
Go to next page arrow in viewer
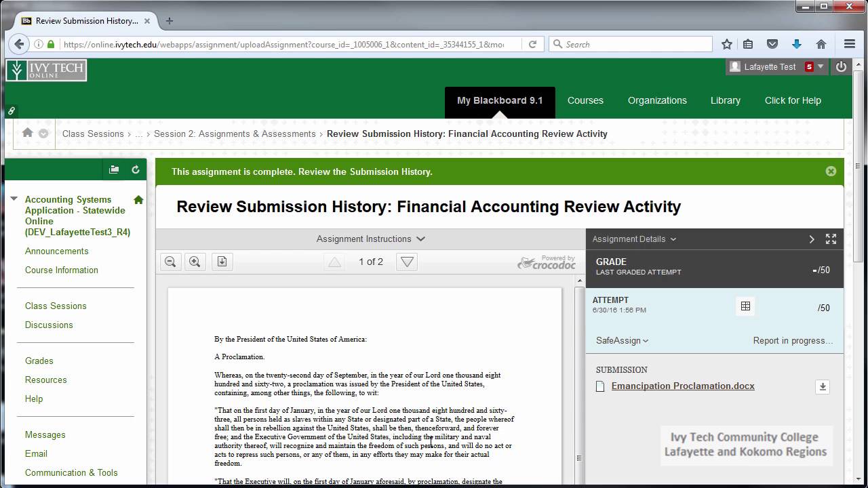(407, 262)
